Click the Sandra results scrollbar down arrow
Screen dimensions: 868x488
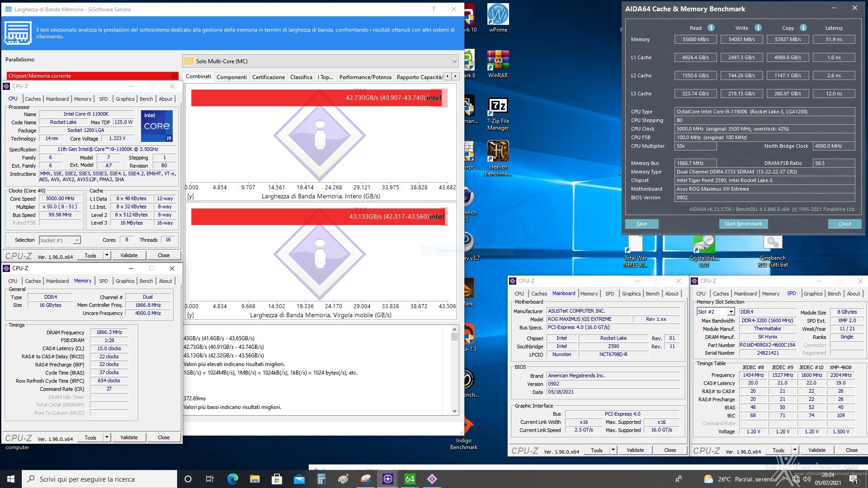click(454, 411)
